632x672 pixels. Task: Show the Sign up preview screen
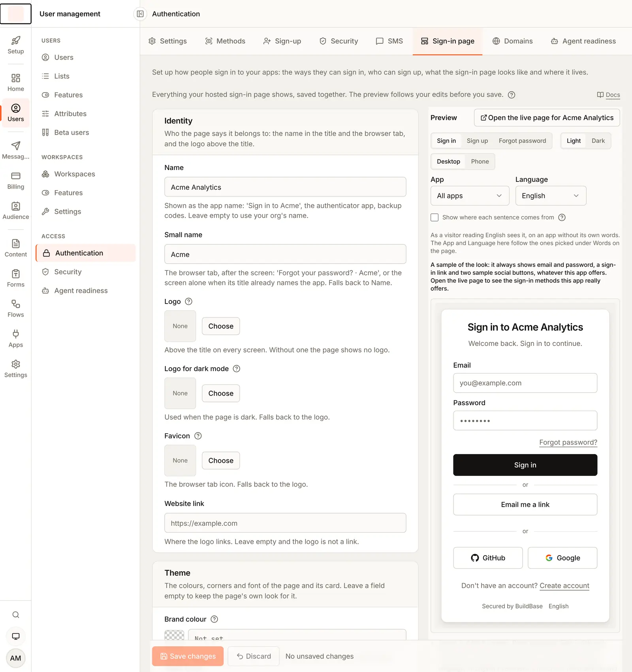[477, 141]
